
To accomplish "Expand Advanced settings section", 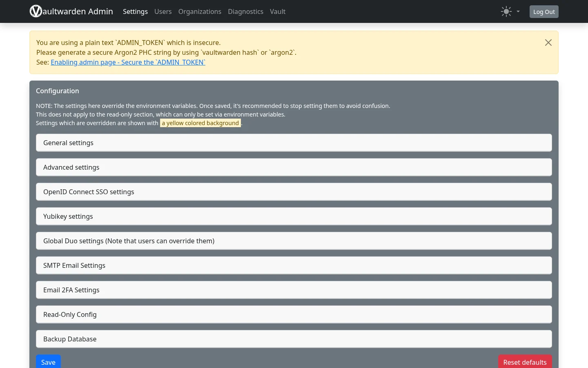I will pos(294,167).
